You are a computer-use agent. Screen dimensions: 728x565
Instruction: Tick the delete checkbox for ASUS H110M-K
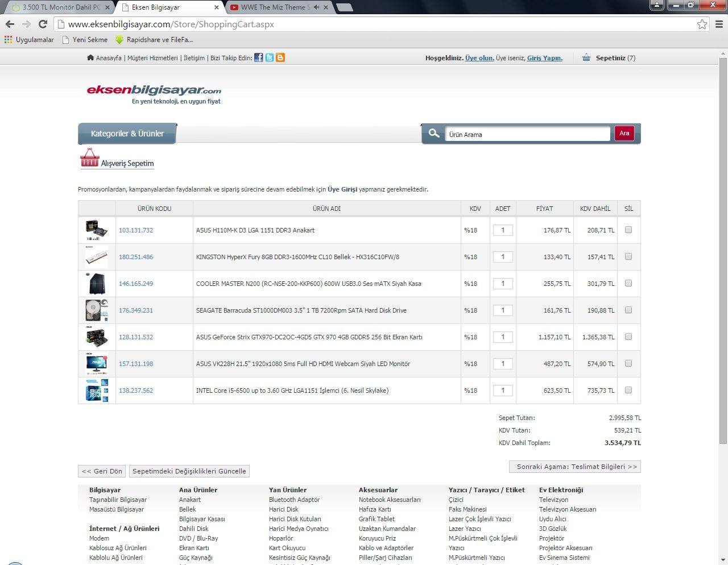coord(628,230)
